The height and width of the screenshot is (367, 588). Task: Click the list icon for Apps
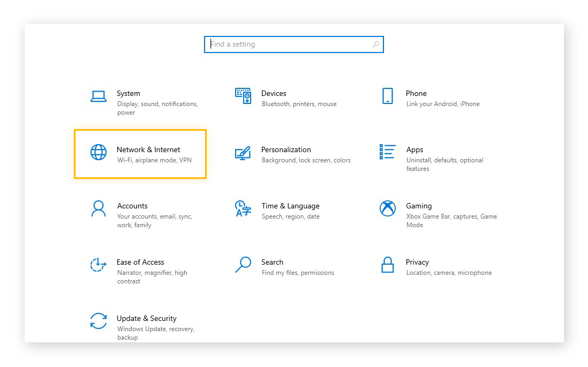(x=387, y=152)
